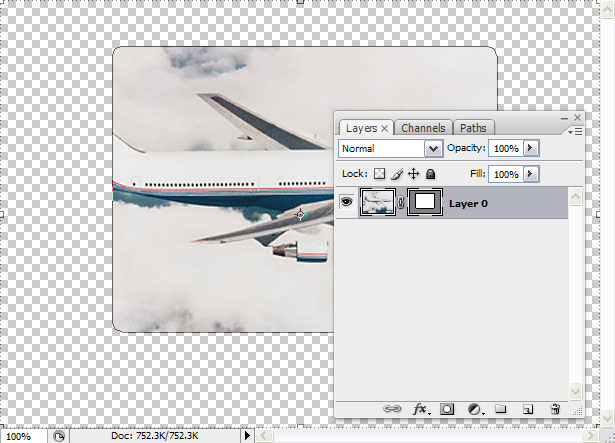Toggle lock position icon
This screenshot has width=615, height=443.
click(413, 174)
